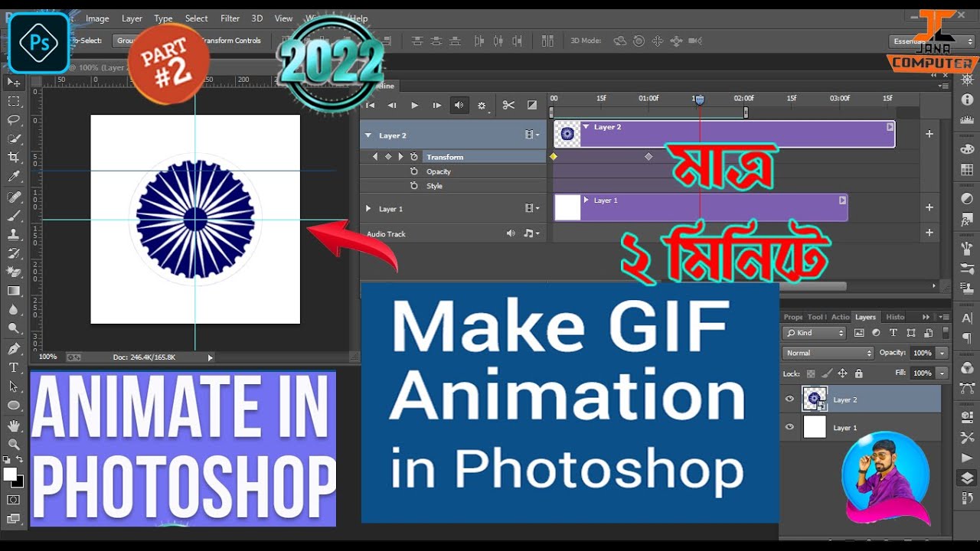Click the scissors split-at-playhead icon
The width and height of the screenshot is (980, 551).
point(508,106)
